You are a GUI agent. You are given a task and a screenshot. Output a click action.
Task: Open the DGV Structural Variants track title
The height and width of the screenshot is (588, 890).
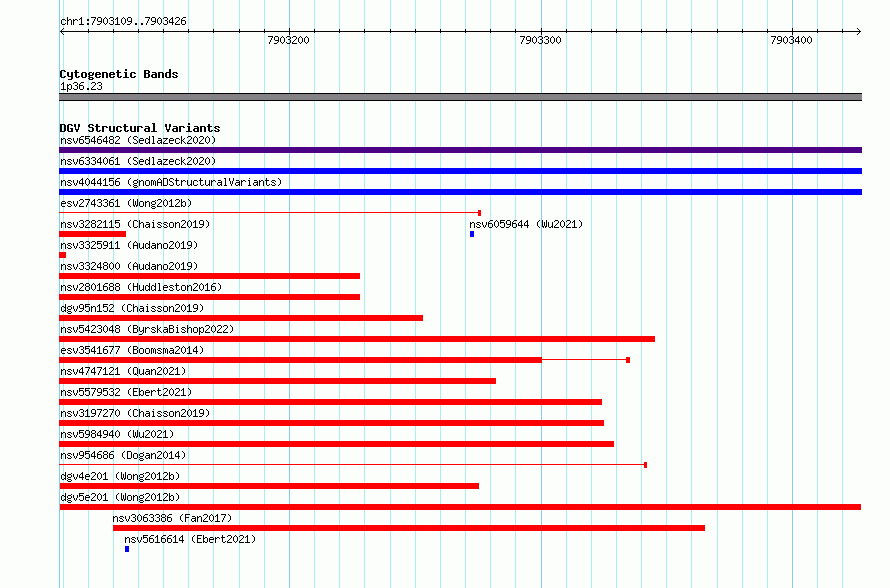coord(140,128)
